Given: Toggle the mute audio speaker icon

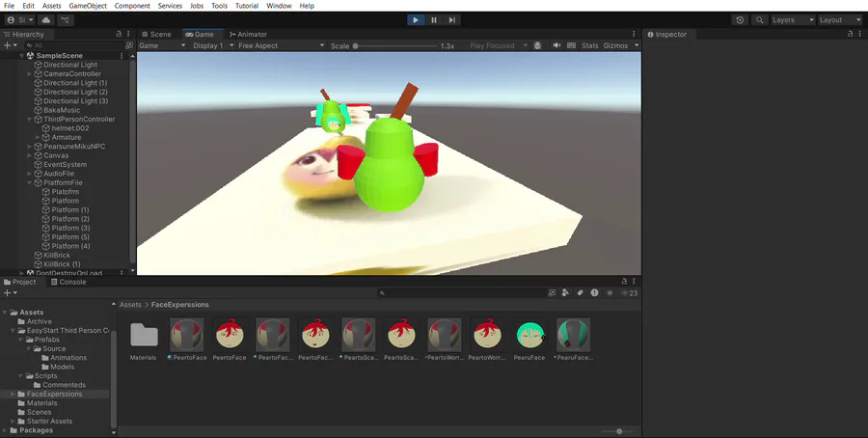Looking at the screenshot, I should pos(556,45).
